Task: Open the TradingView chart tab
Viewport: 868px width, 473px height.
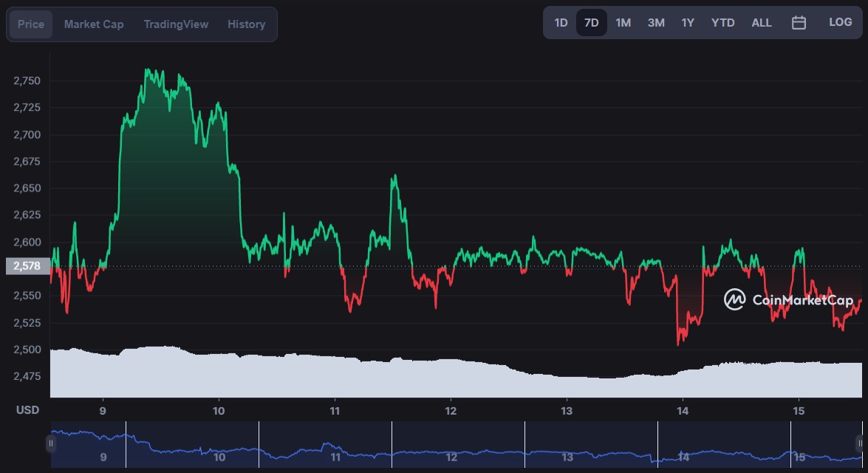Action: click(x=176, y=24)
